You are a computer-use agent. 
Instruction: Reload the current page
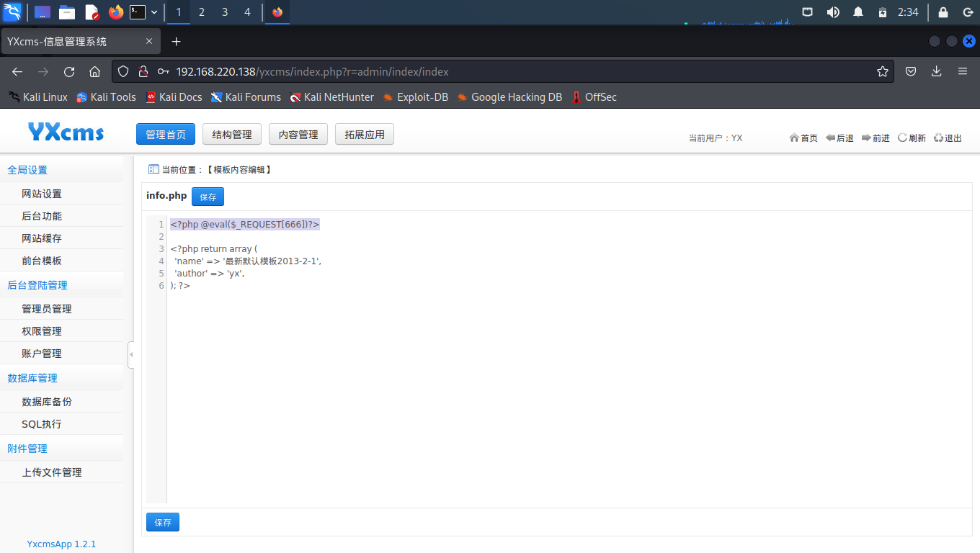[69, 71]
